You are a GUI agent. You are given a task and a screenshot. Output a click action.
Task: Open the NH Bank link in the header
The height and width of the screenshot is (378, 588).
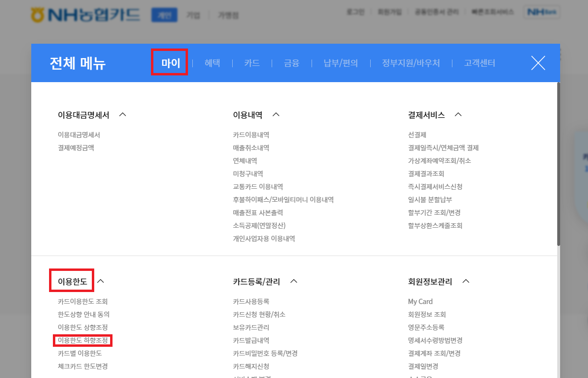(542, 11)
